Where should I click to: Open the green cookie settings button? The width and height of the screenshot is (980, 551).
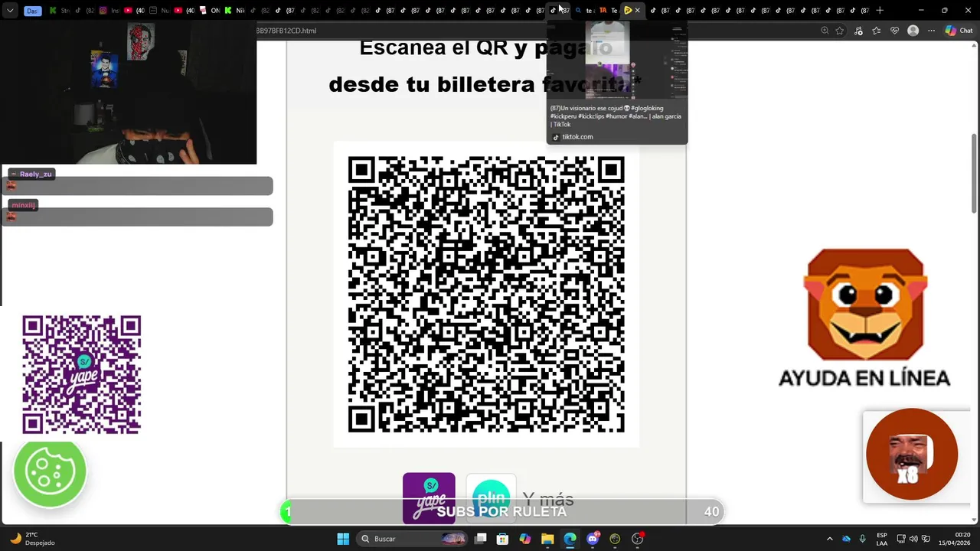(50, 472)
